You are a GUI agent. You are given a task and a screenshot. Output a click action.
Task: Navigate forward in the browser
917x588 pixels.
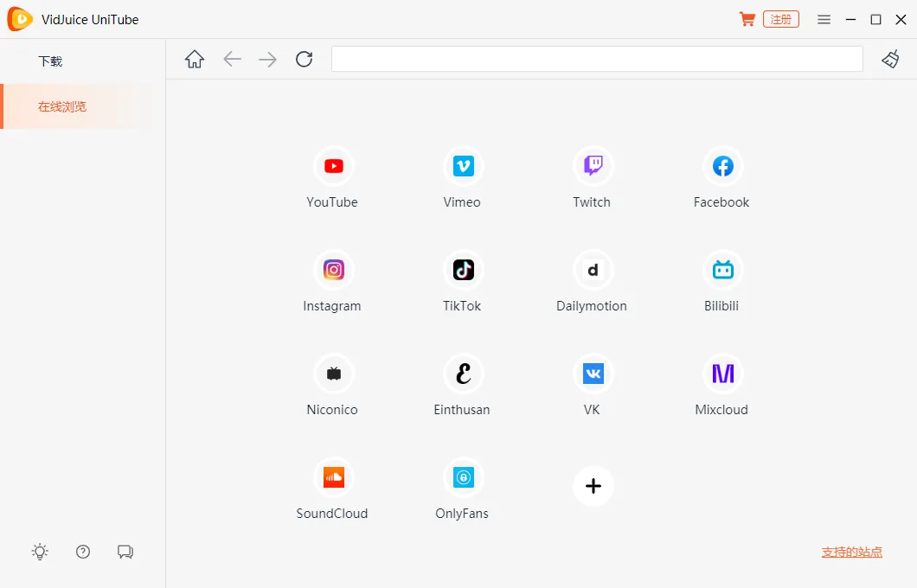click(x=268, y=59)
